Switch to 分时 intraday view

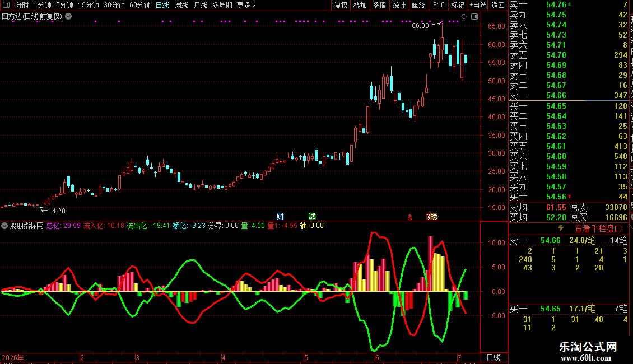22,5
